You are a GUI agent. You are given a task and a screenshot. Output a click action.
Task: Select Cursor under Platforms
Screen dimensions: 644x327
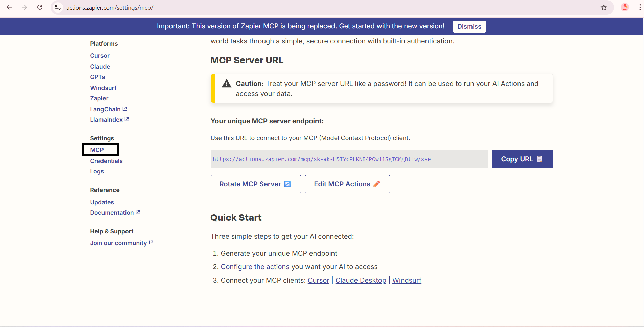click(x=100, y=56)
